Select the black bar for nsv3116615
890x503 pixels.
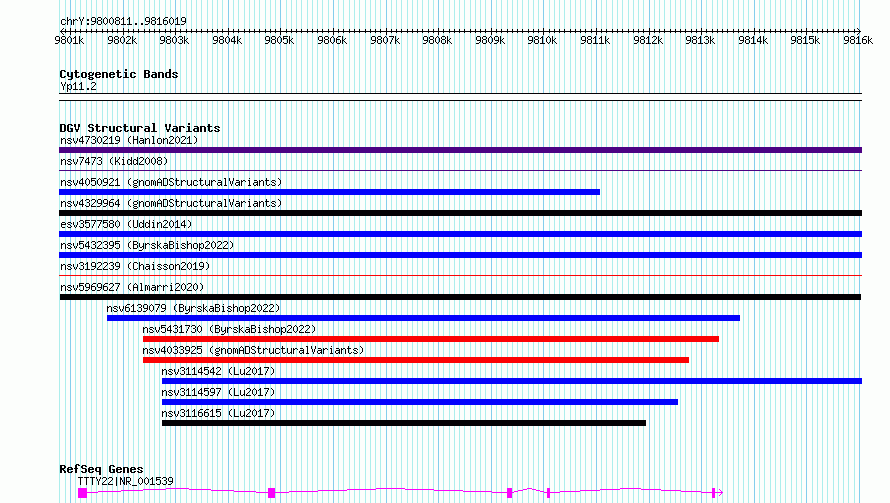pos(404,423)
